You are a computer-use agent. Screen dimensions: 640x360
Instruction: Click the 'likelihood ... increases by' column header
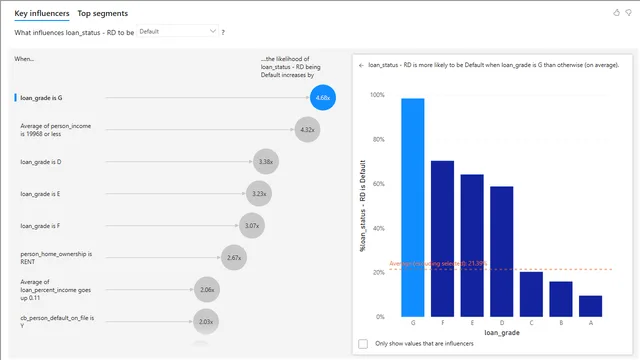coord(291,67)
